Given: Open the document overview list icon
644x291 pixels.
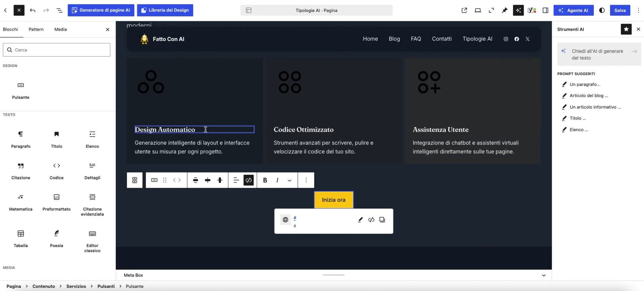Looking at the screenshot, I should pos(60,10).
